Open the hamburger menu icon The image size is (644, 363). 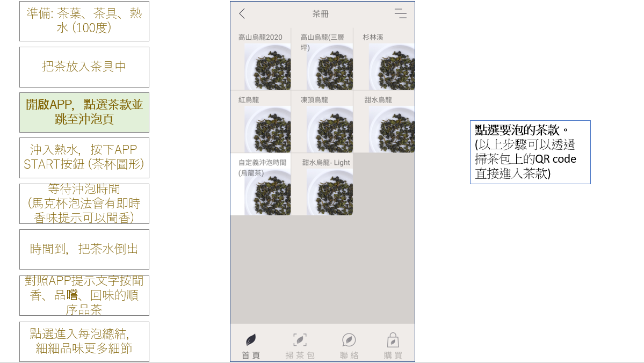click(x=401, y=13)
